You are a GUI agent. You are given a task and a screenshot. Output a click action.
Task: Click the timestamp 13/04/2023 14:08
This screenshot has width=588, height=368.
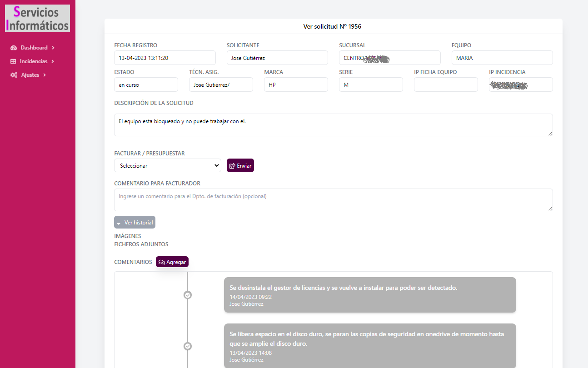(251, 353)
